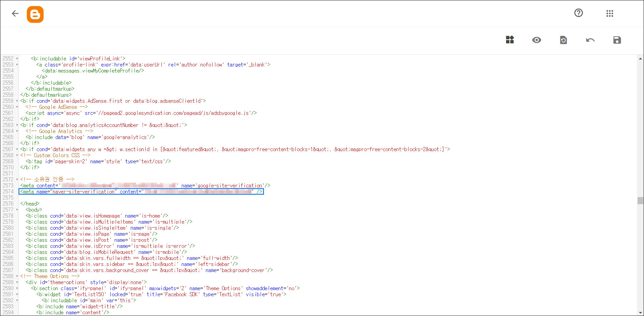
Task: Collapse fold arrow at line 2567
Action: [x=17, y=149]
